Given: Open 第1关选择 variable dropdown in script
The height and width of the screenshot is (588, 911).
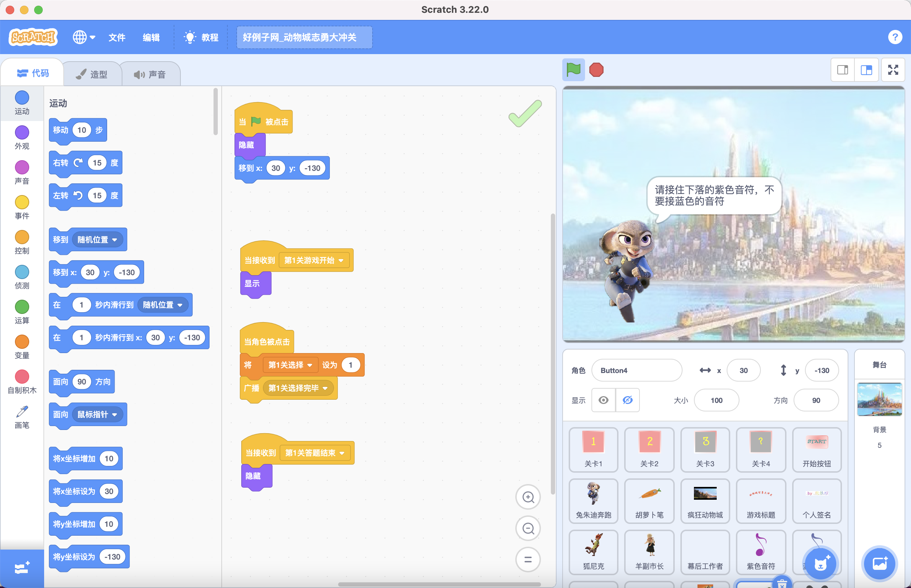Looking at the screenshot, I should tap(290, 364).
